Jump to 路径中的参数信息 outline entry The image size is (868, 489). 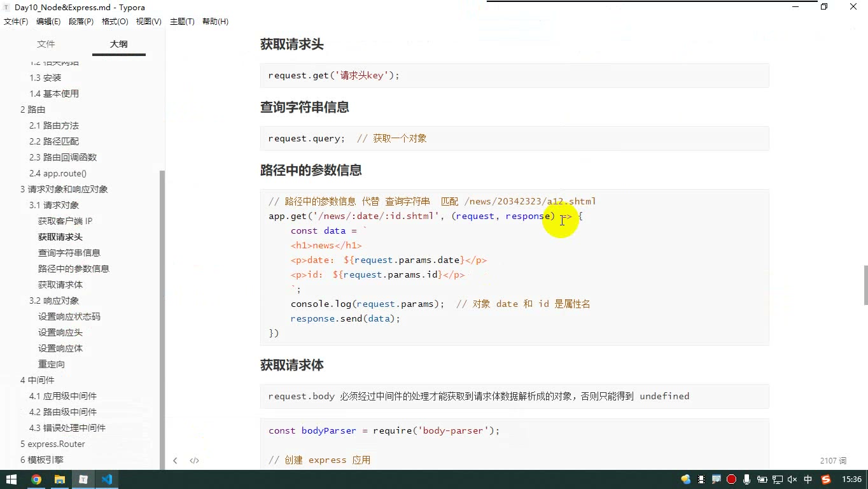[x=74, y=269]
